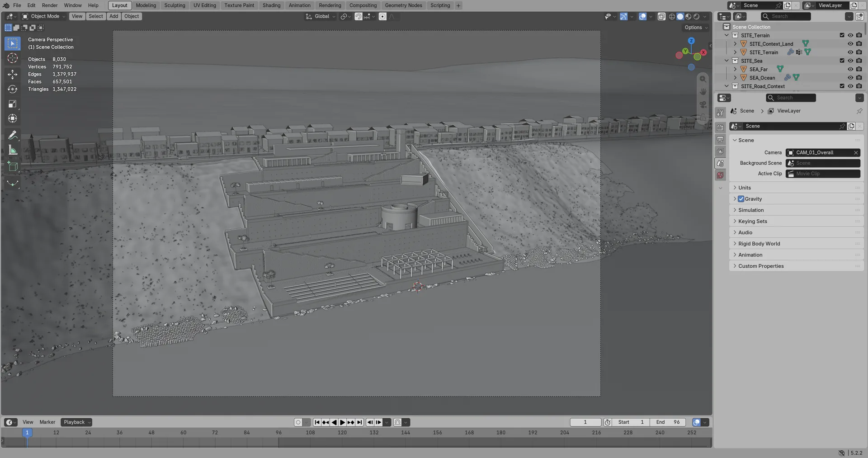Open viewport Options button
Screen dimensions: 868x458
696,28
